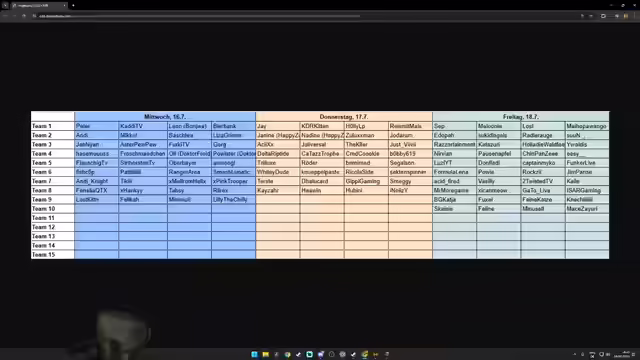Click the '2TwistedTV' cell

(x=543, y=181)
